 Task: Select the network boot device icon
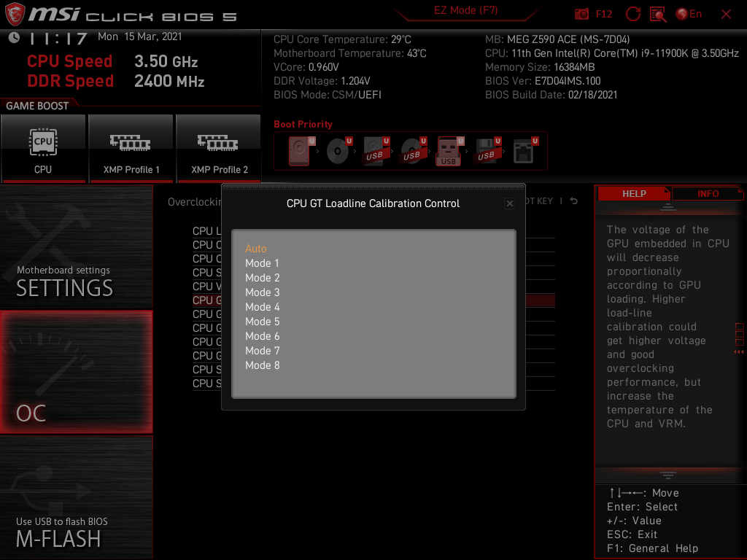[x=525, y=151]
